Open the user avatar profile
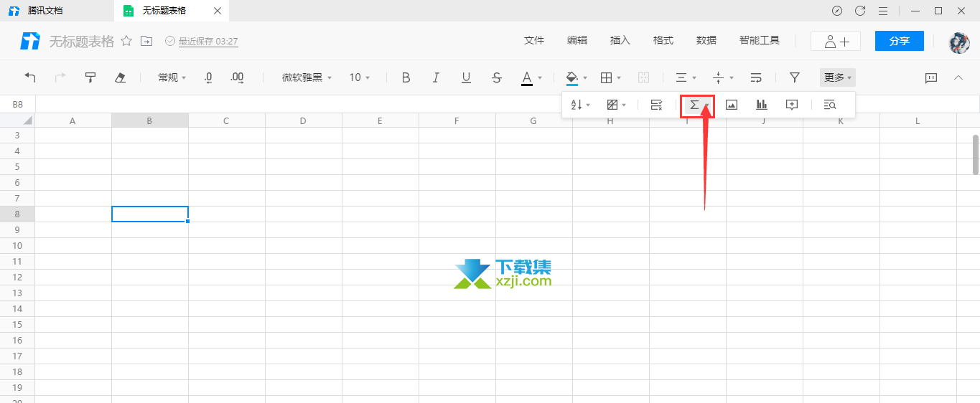The height and width of the screenshot is (403, 980). pos(959,42)
